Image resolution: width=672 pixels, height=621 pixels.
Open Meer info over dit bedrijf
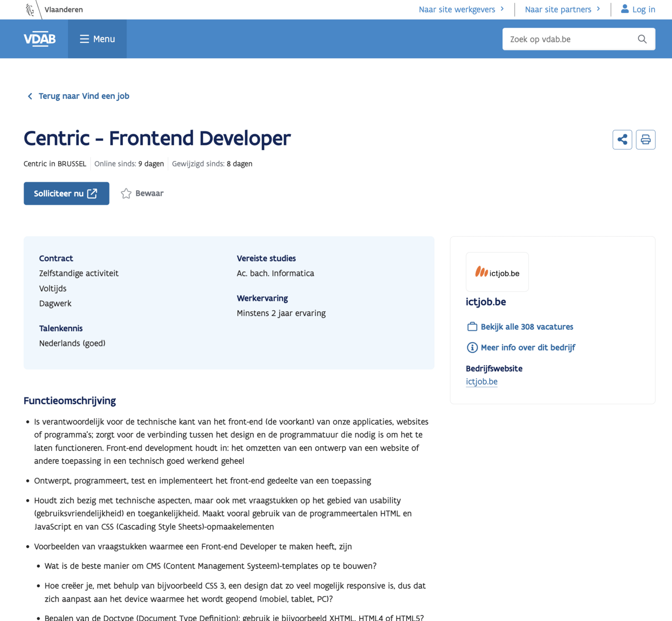pyautogui.click(x=528, y=347)
